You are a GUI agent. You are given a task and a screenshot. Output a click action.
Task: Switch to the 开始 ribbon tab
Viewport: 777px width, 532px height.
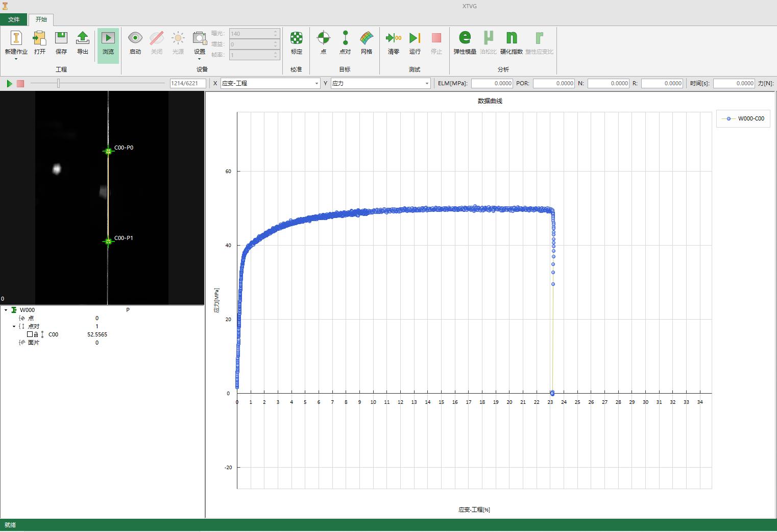click(41, 19)
